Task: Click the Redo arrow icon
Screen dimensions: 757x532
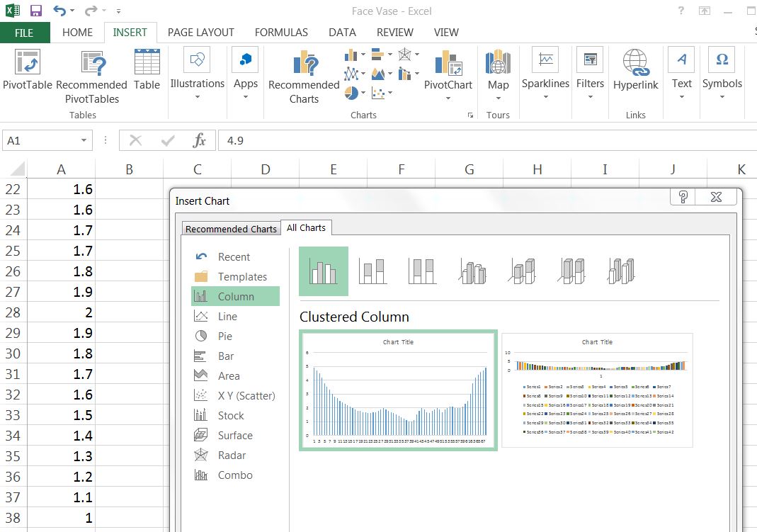Action: click(x=91, y=11)
